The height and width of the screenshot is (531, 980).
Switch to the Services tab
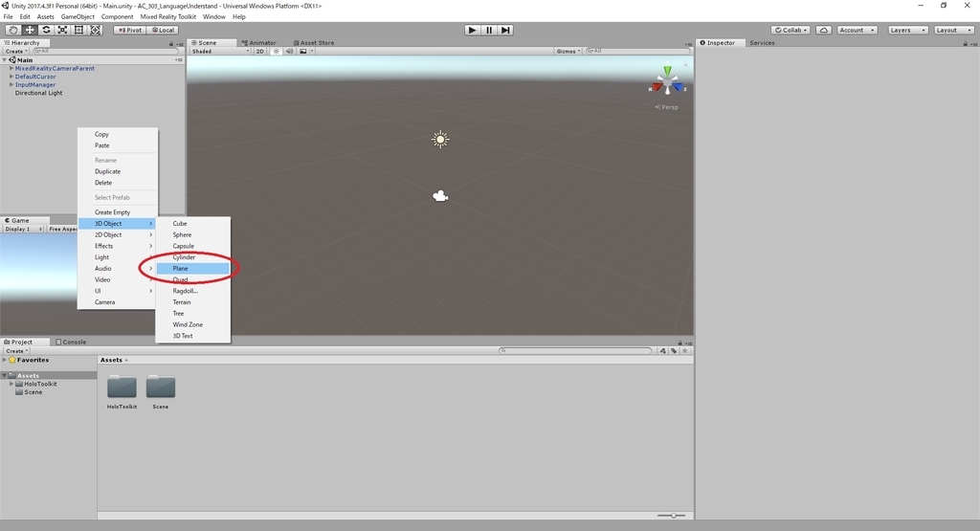point(762,43)
